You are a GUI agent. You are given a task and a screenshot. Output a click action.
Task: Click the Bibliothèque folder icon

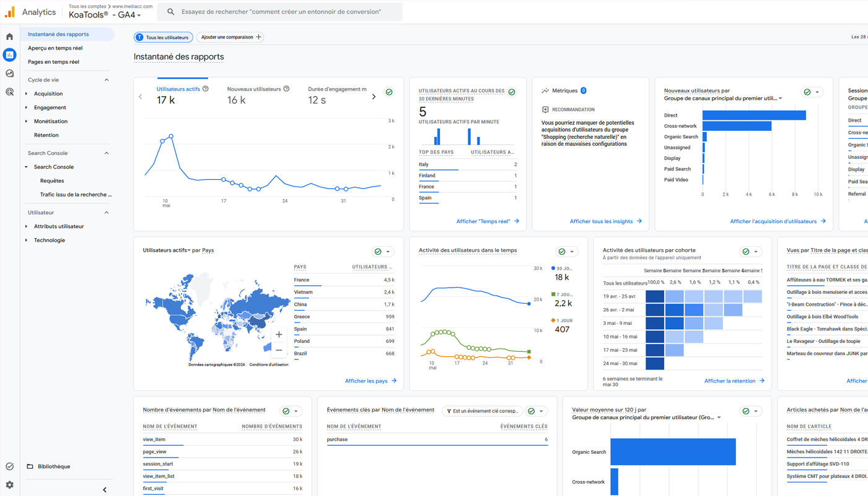coord(30,466)
